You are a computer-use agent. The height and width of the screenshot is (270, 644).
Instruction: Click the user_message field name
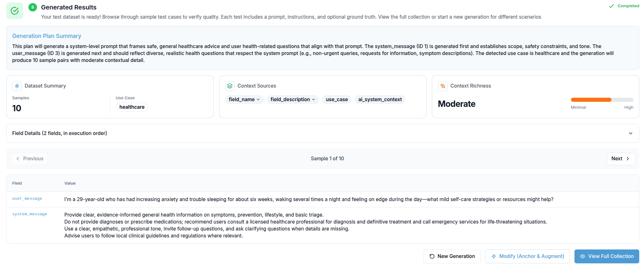tap(27, 199)
